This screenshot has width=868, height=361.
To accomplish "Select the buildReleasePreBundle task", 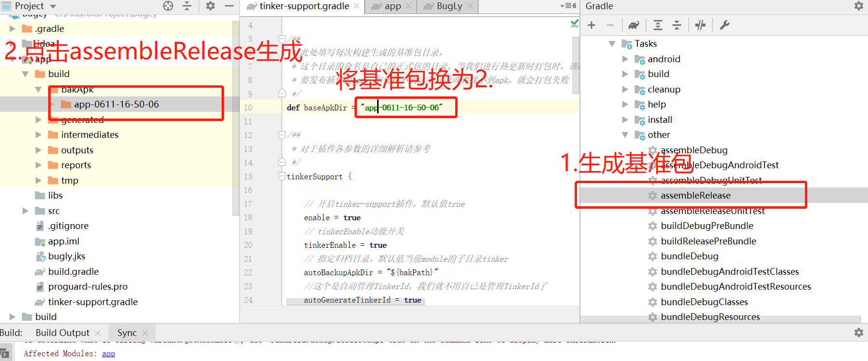I will 708,241.
